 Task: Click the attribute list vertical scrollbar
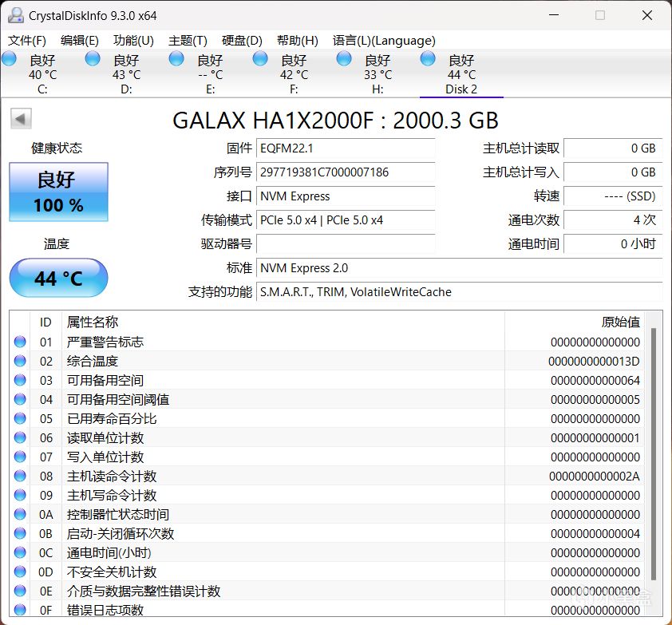point(654,454)
